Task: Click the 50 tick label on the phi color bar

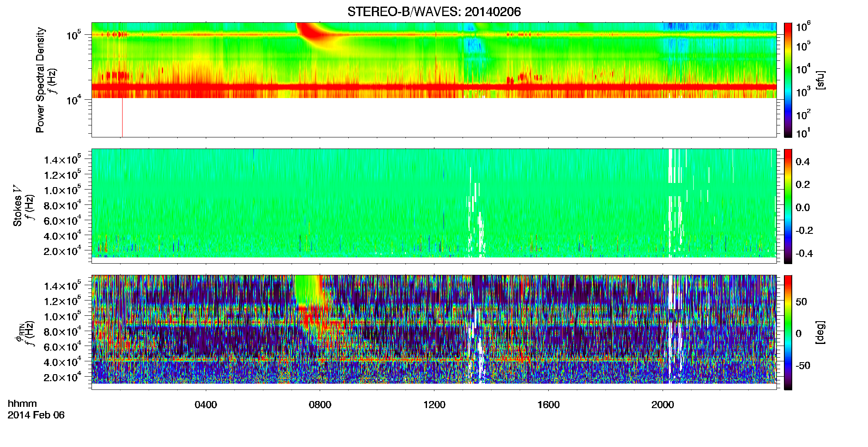Action: 801,302
